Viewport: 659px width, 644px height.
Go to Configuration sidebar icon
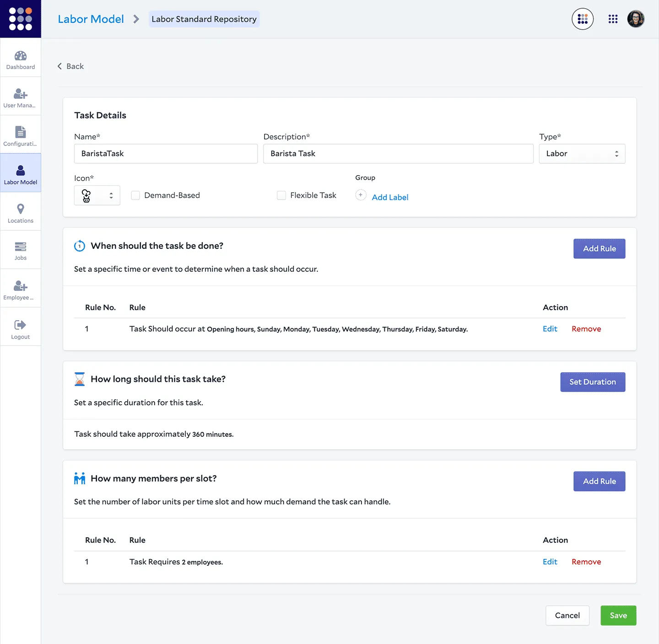coord(21,132)
